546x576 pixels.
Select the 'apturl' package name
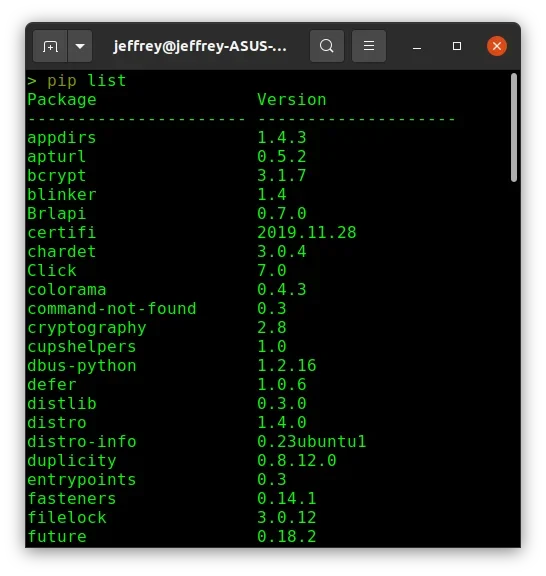57,157
